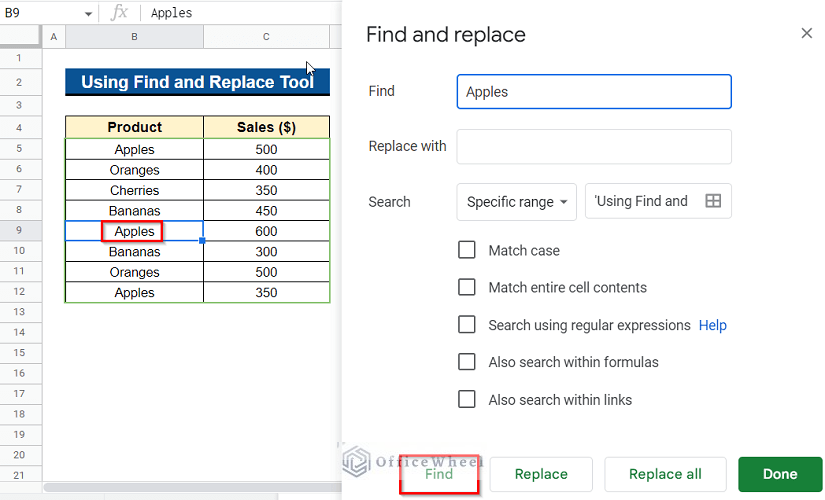This screenshot has height=500, width=825.
Task: Click the fx formula icon
Action: [x=119, y=13]
